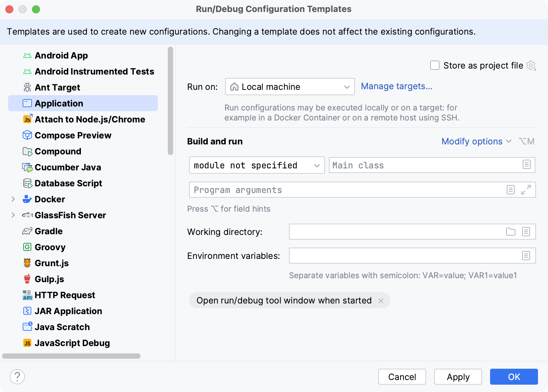Click the template list horizontal scrollbar
This screenshot has height=392, width=548.
(71, 356)
